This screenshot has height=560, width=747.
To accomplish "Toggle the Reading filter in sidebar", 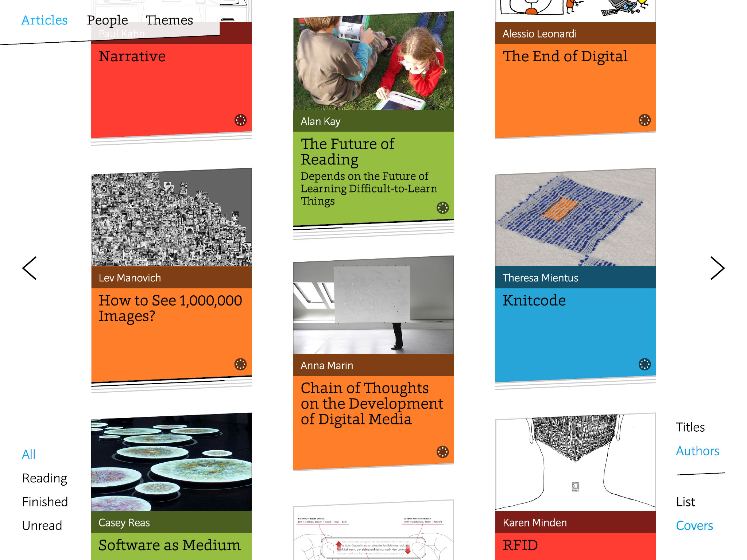I will [x=44, y=477].
